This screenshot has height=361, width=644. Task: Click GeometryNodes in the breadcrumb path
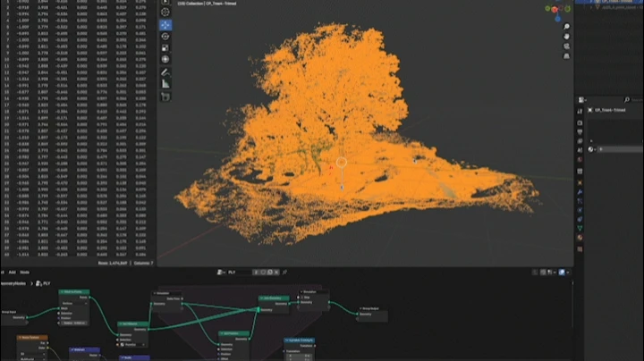pyautogui.click(x=13, y=283)
